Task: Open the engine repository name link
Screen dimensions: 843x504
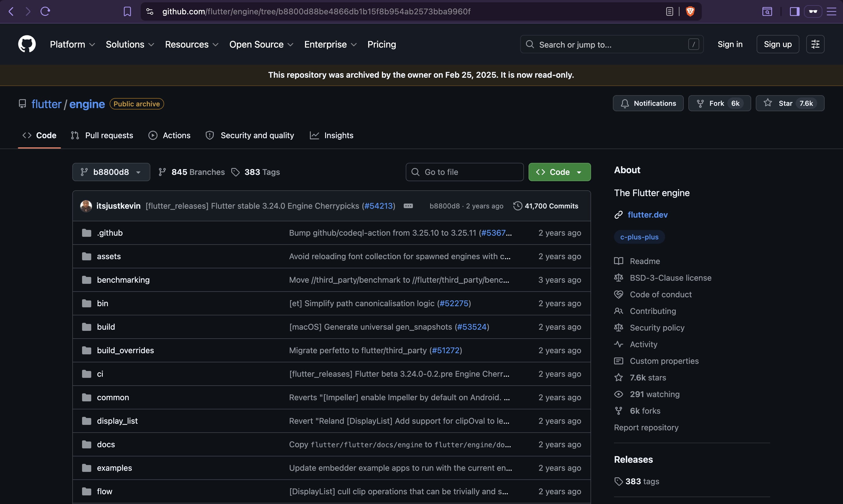Action: (87, 104)
